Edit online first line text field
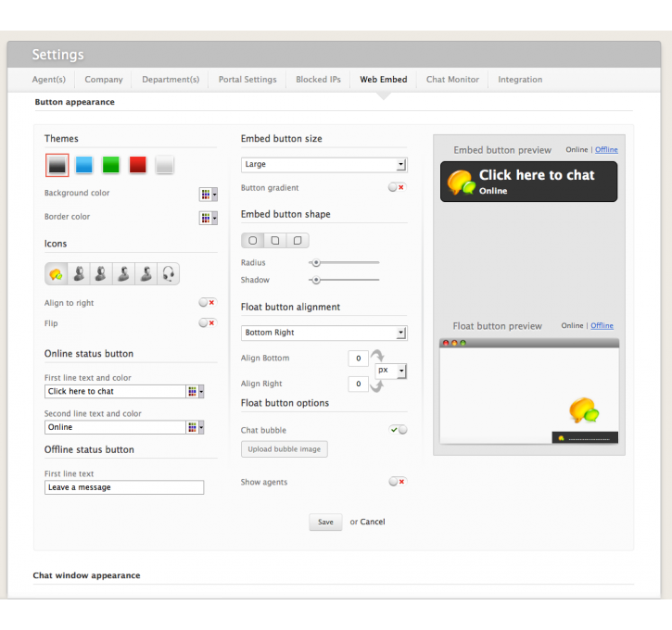Viewport: 672px width, 630px height. pos(115,391)
